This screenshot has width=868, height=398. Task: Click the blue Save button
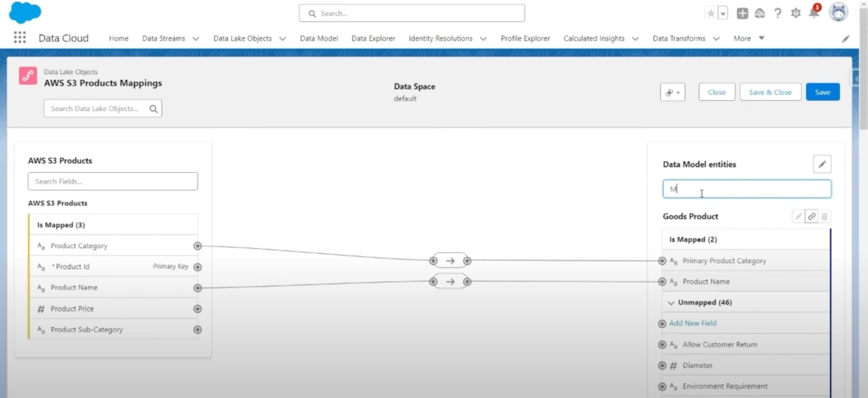(822, 92)
